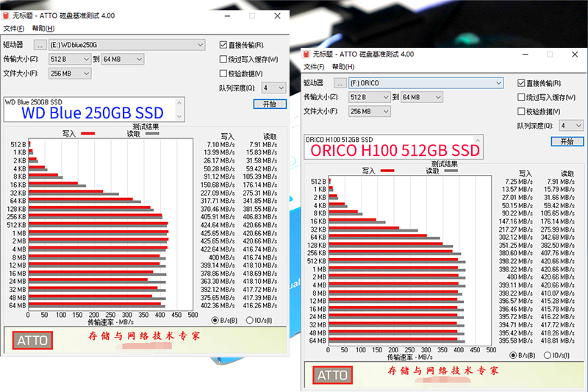Click 存储与网络技术专家 banner in ORICO window
Screen dimensions: 588x392
pyautogui.click(x=443, y=371)
